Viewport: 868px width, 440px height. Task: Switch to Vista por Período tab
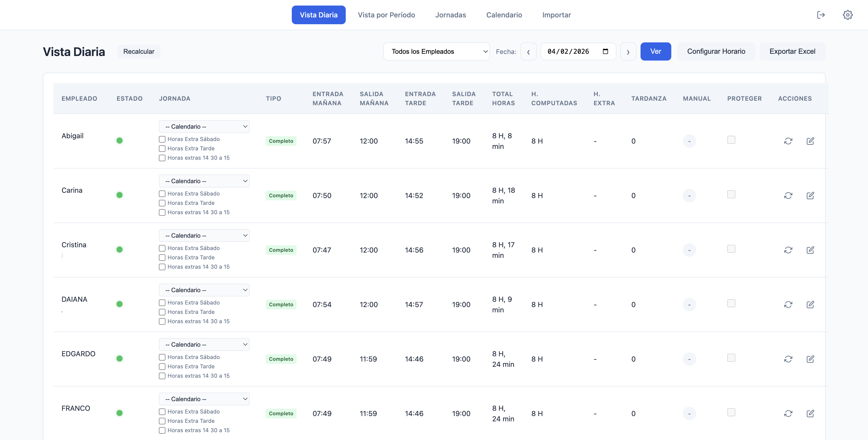point(386,15)
